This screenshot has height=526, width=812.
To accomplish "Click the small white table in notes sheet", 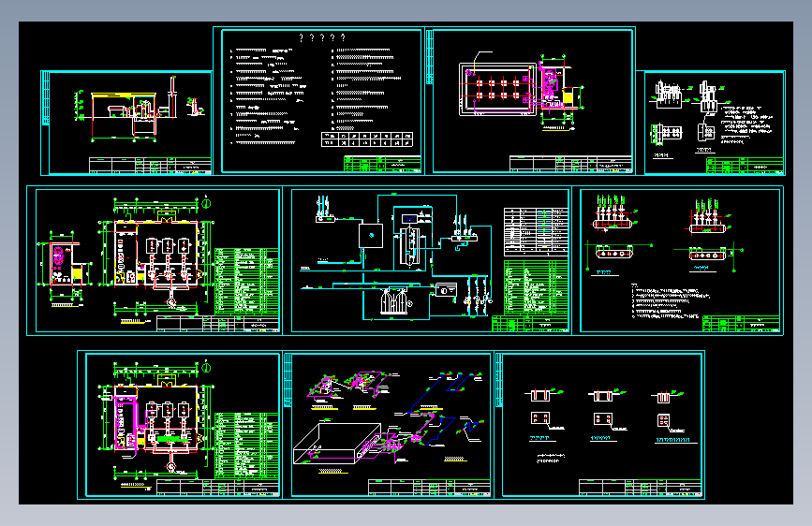I will click(367, 139).
